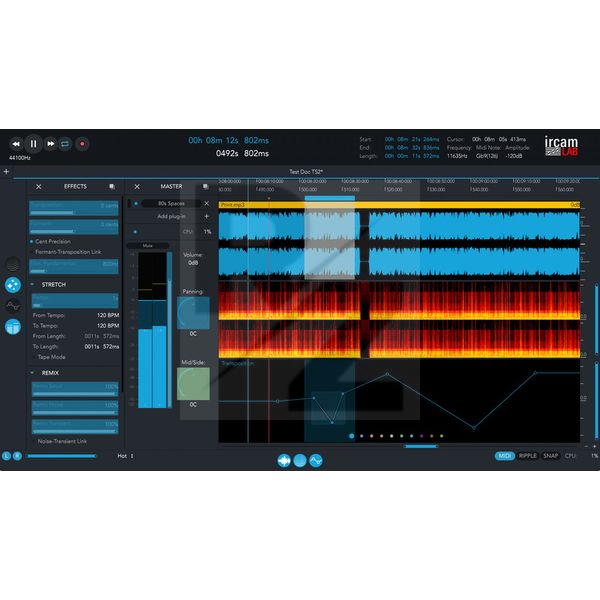Click the highest transposition curve point
This screenshot has height=600, width=600.
click(x=535, y=372)
